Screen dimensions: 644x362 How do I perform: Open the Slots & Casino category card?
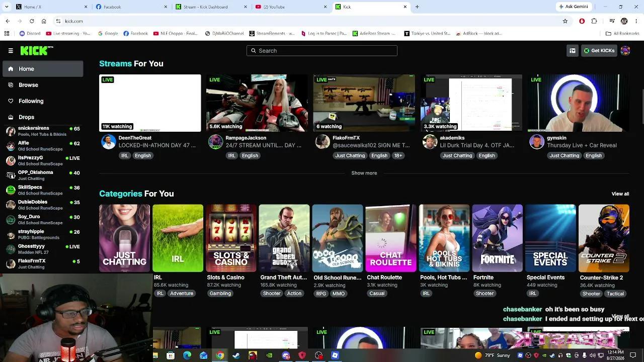[231, 238]
